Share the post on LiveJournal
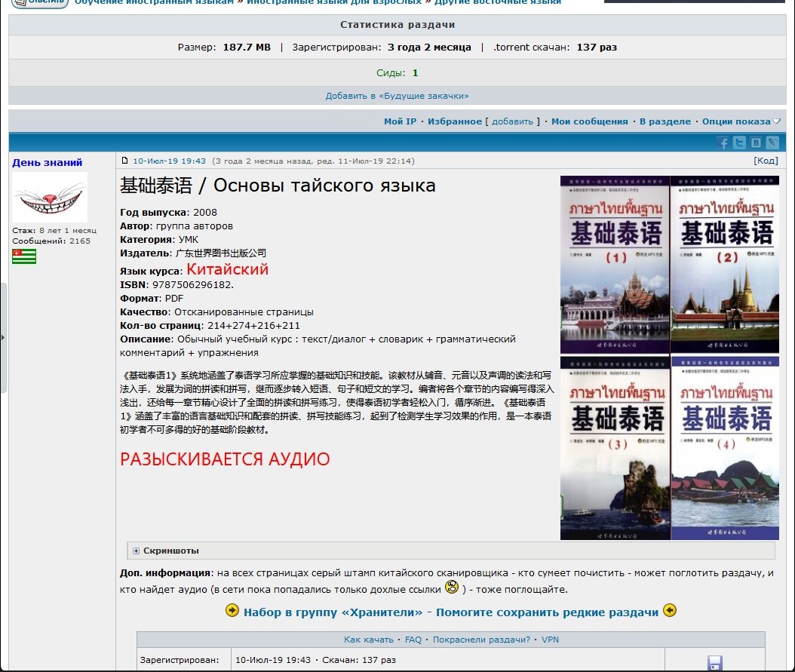This screenshot has width=795, height=672. tap(772, 143)
